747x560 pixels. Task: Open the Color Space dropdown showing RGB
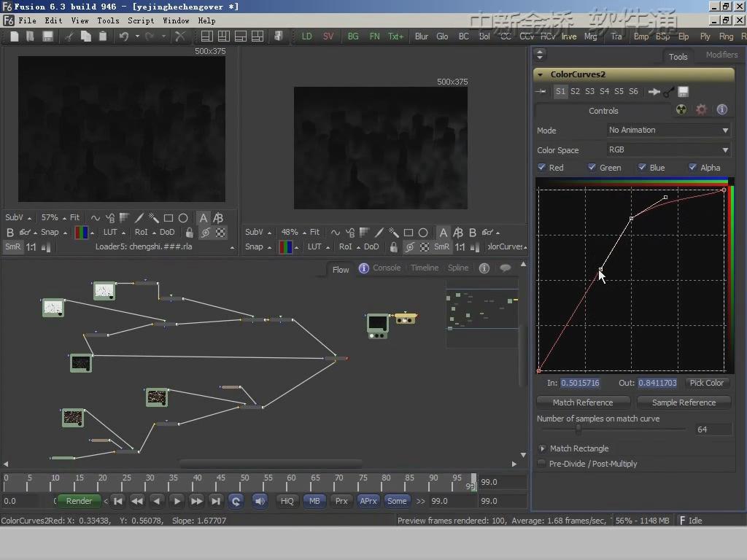point(668,149)
